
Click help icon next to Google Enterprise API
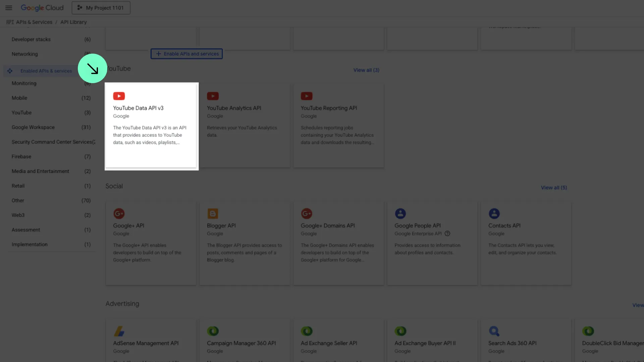pyautogui.click(x=447, y=234)
